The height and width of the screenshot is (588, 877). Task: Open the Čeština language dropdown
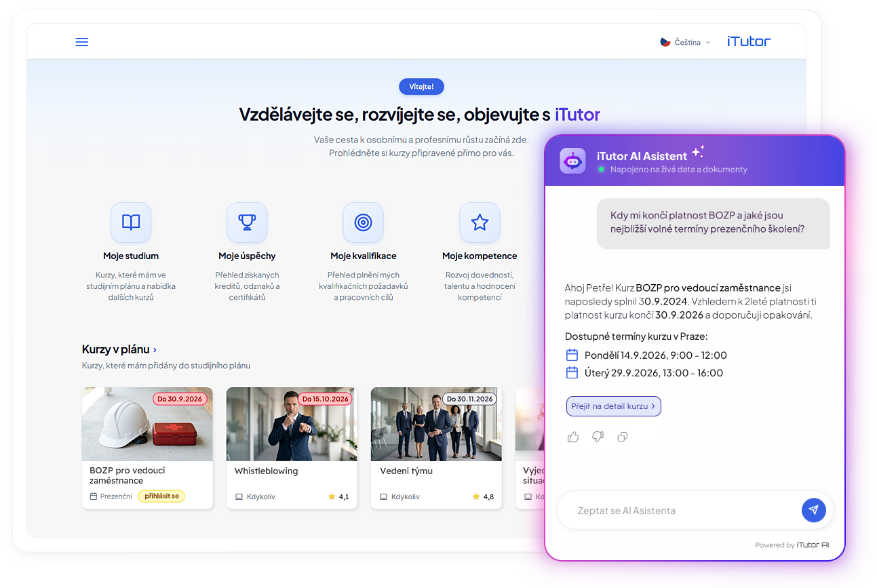685,42
